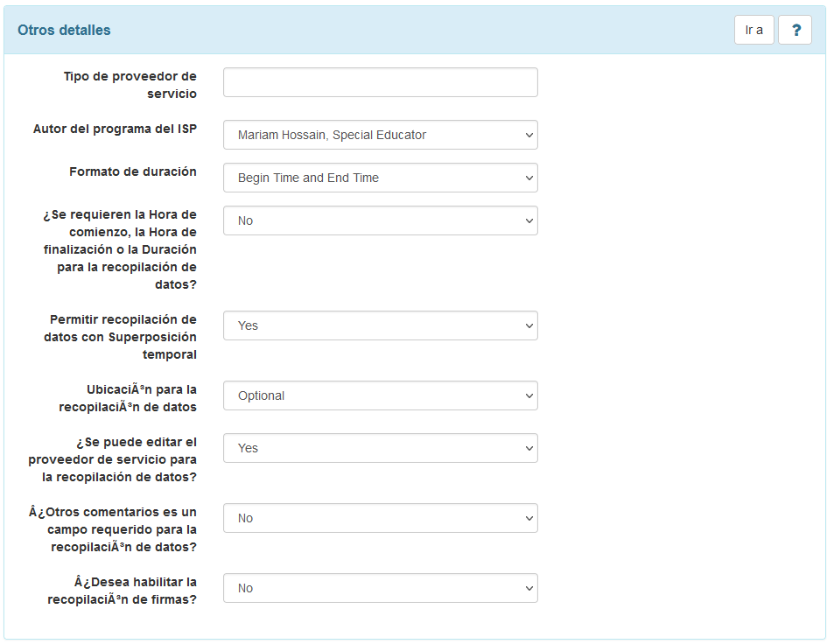The image size is (827, 644).
Task: Open the Hora de comienzo required dropdown
Action: [x=381, y=220]
